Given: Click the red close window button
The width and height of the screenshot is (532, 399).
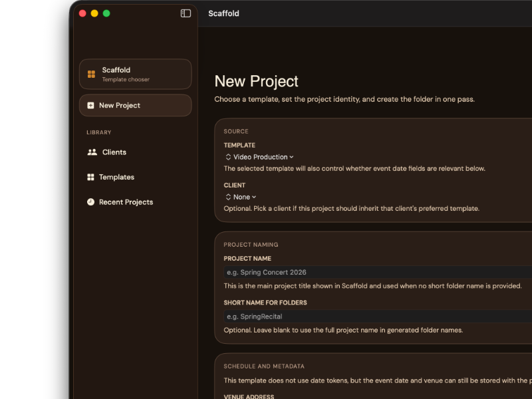Looking at the screenshot, I should (x=82, y=13).
